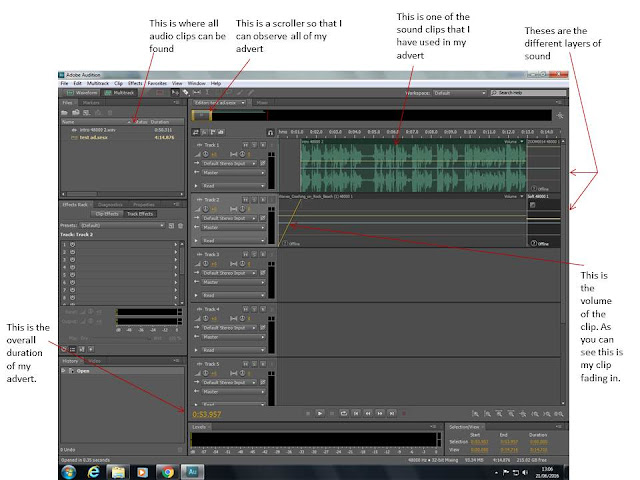Click the Stop transport button
The height and width of the screenshot is (480, 640).
308,413
